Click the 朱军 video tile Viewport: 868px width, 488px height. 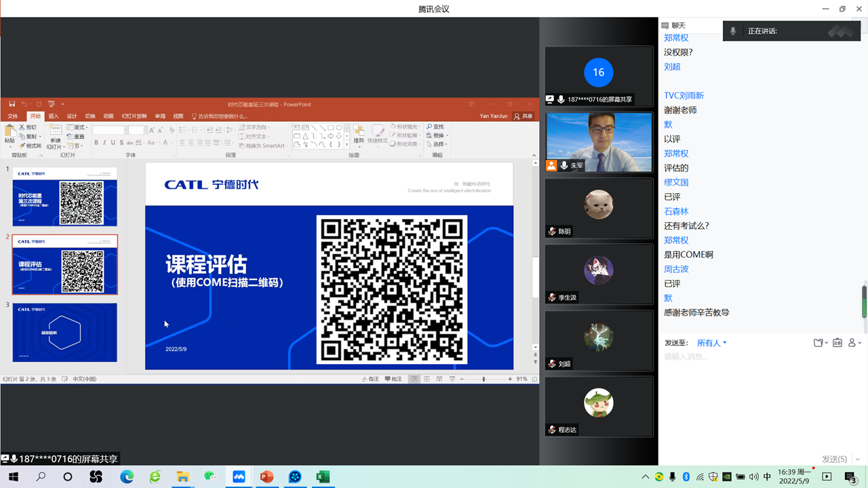click(x=599, y=142)
